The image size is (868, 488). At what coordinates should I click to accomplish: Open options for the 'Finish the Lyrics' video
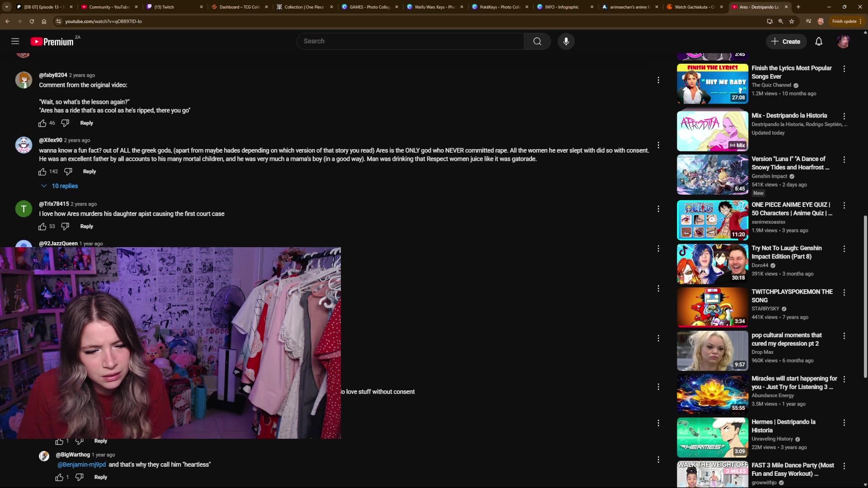click(x=844, y=69)
